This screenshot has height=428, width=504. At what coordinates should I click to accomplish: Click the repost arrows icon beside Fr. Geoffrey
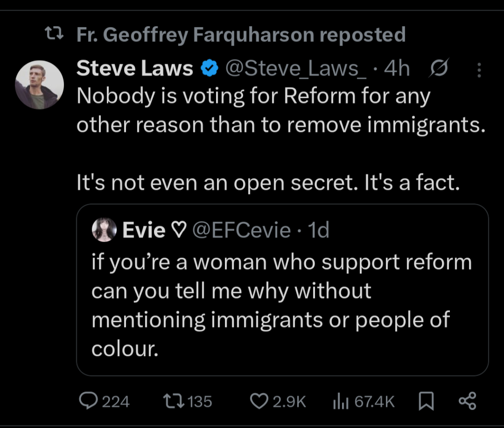[54, 34]
